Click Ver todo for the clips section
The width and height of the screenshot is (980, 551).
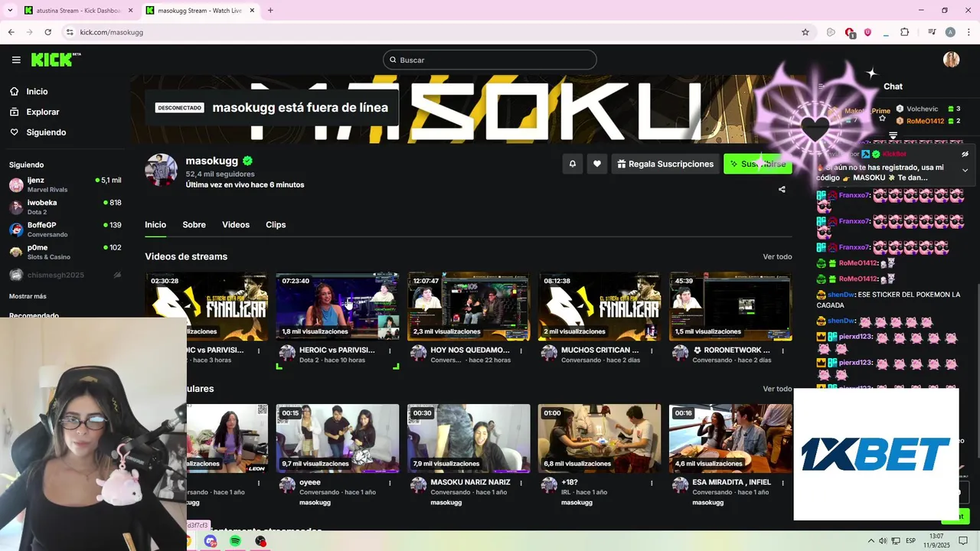click(x=777, y=389)
